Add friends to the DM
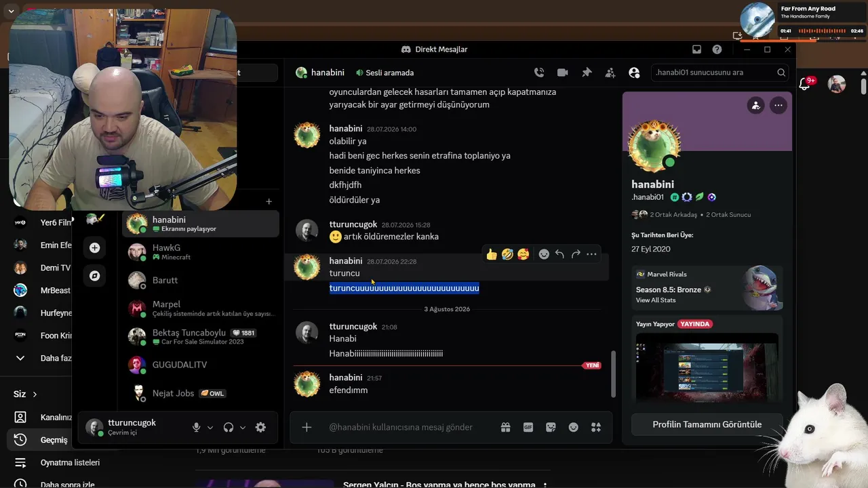Image resolution: width=868 pixels, height=488 pixels. [610, 73]
